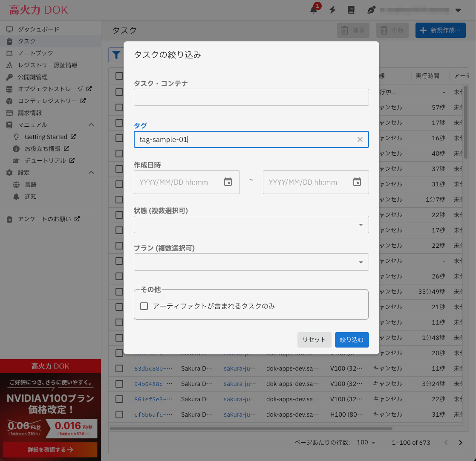Click the globe icon for 言語
476x461 pixels.
(16, 185)
